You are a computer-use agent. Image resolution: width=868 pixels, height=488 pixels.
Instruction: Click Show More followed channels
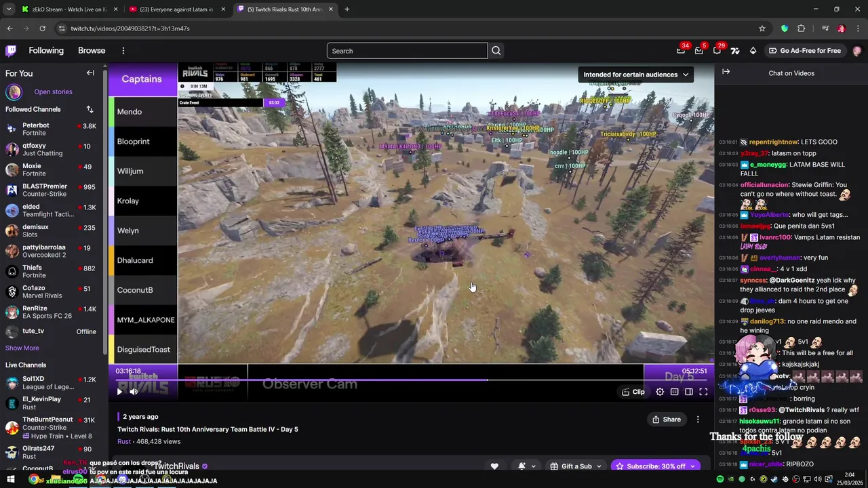(x=22, y=348)
